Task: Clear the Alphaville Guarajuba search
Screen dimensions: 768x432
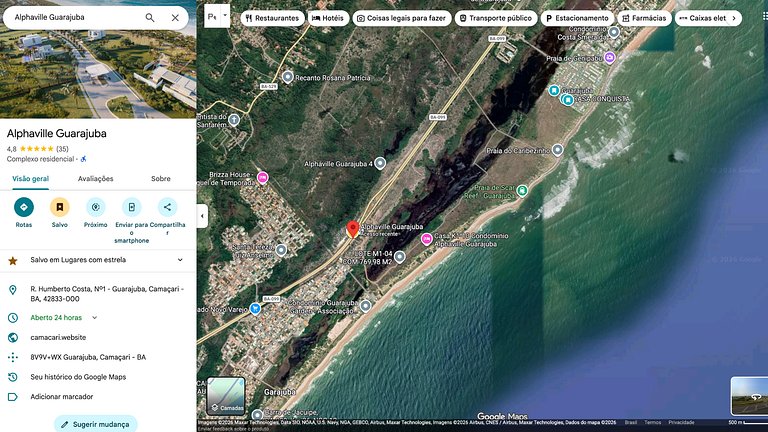Action: tap(175, 18)
